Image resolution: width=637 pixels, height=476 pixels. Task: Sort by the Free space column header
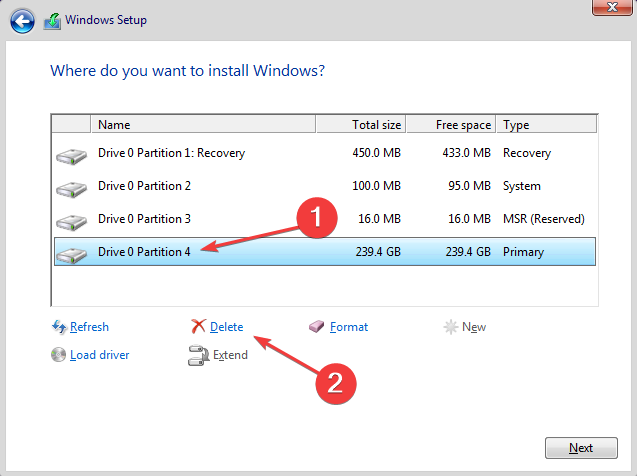[x=451, y=124]
